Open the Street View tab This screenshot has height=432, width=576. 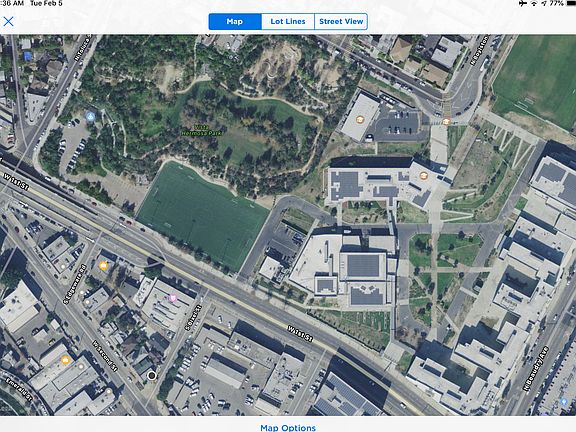pos(341,22)
